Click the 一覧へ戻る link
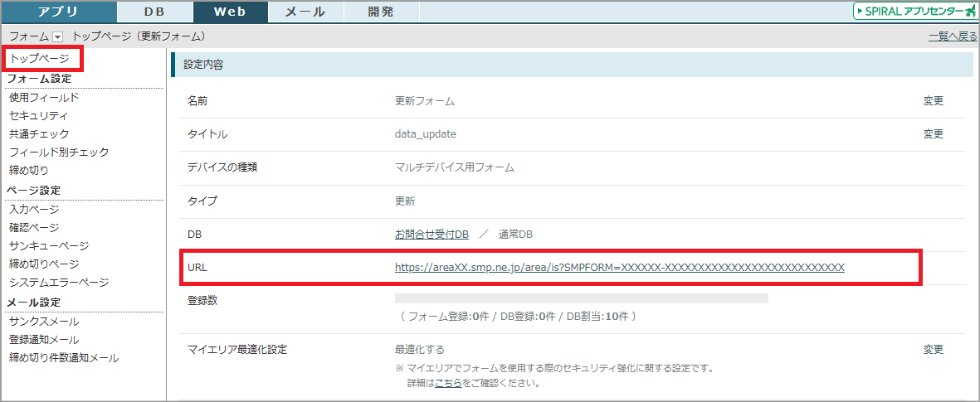The width and height of the screenshot is (980, 402). click(x=953, y=36)
